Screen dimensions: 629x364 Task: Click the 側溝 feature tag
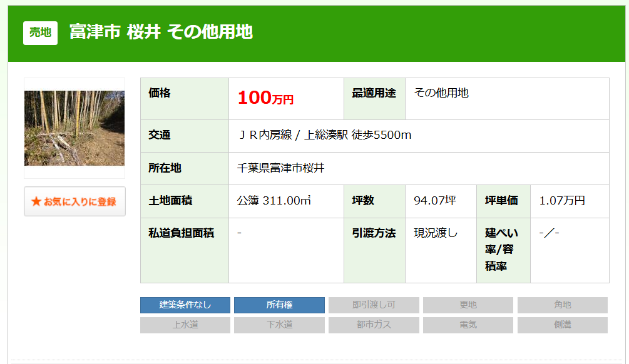(x=562, y=325)
